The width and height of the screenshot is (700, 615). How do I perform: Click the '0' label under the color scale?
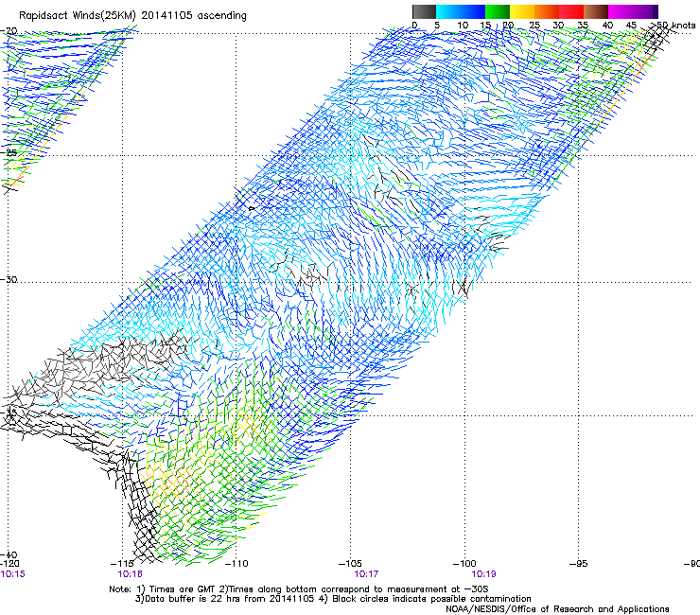click(x=414, y=26)
